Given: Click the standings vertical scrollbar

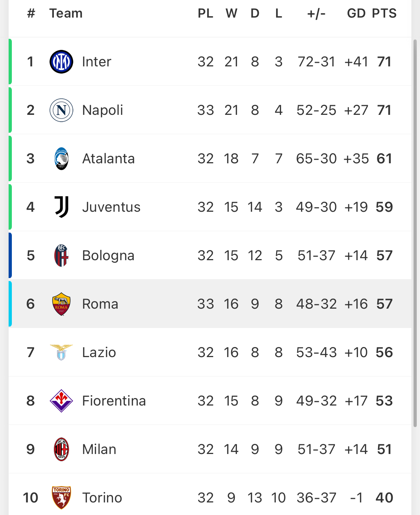Looking at the screenshot, I should pos(415,233).
